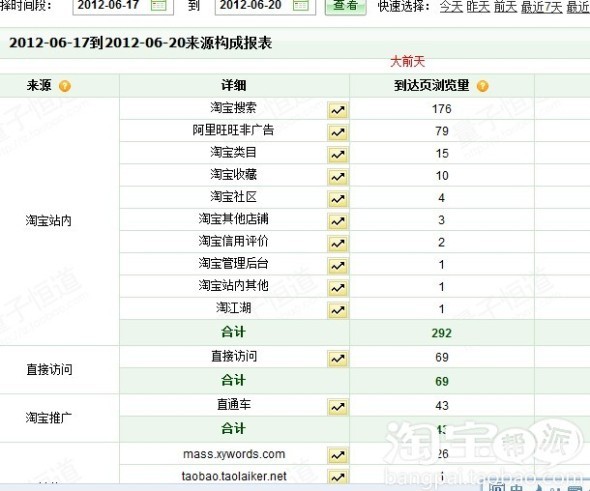
Task: Open trend chart for 淘宝收藏 row
Action: [x=338, y=177]
